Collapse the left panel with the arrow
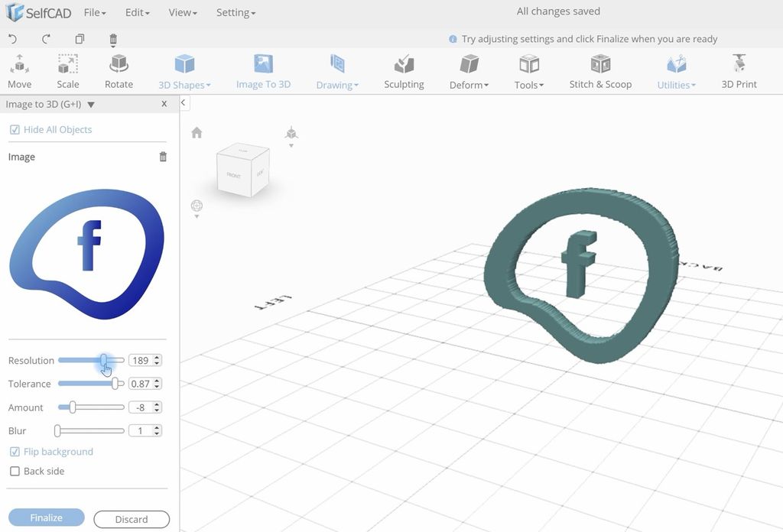Viewport: 783px width, 532px height. 184,102
